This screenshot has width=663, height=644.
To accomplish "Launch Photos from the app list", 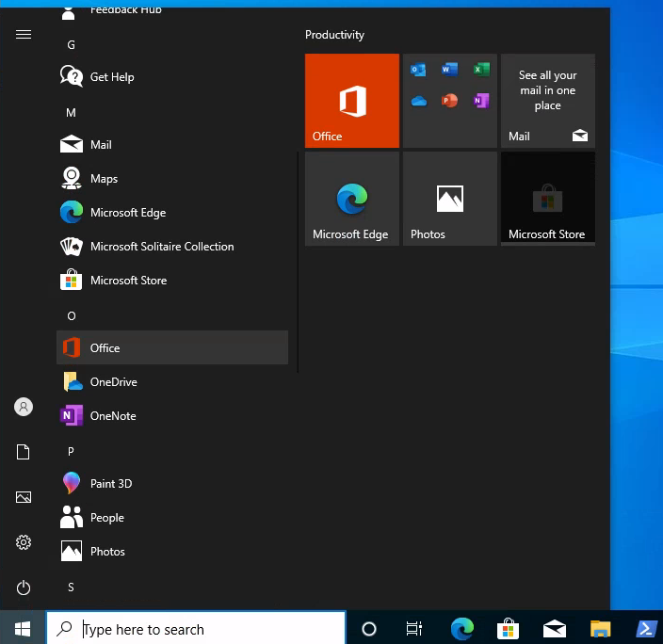I will [x=172, y=551].
